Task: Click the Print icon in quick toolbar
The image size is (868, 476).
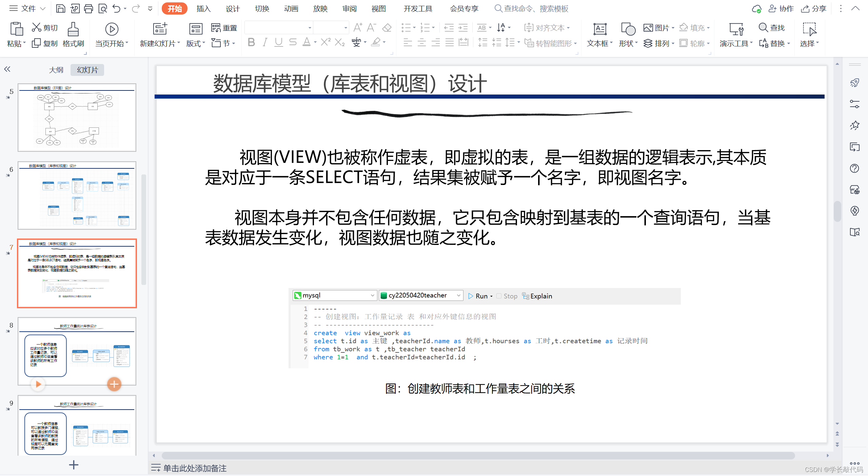Action: pos(88,9)
